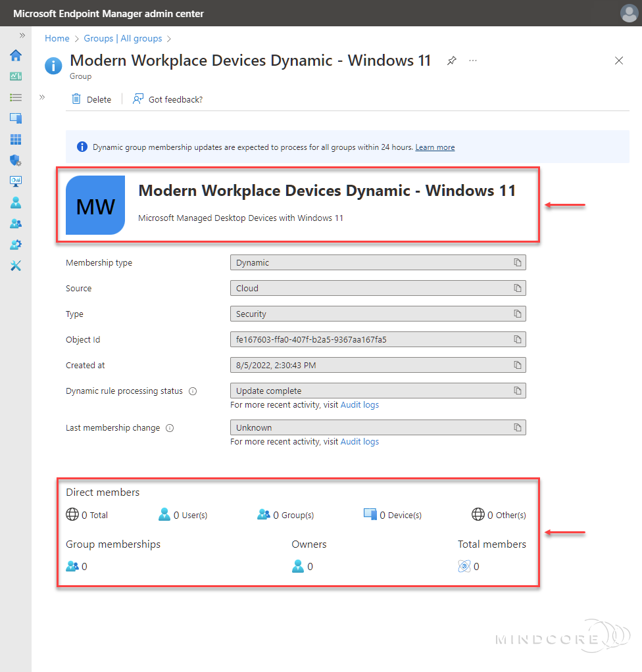The image size is (642, 672).
Task: Click Got feedback? button
Action: pyautogui.click(x=168, y=99)
